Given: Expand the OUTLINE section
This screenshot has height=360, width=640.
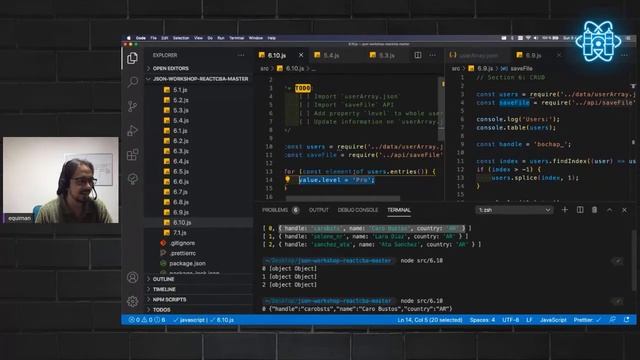Looking at the screenshot, I should coord(163,279).
